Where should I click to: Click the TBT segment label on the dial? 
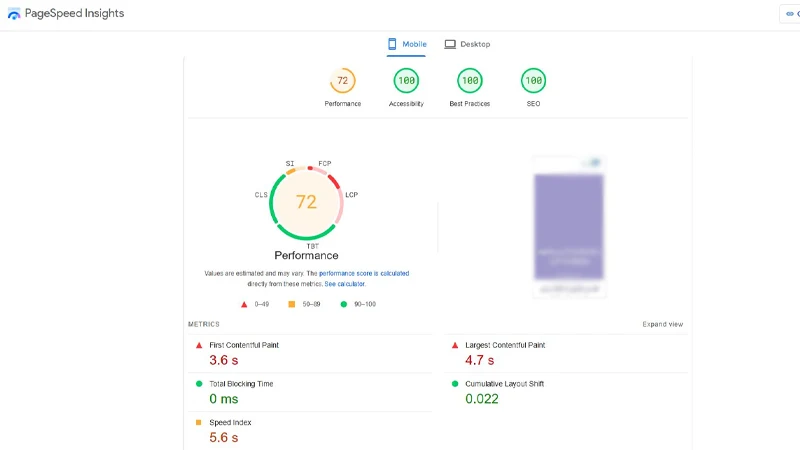point(312,246)
